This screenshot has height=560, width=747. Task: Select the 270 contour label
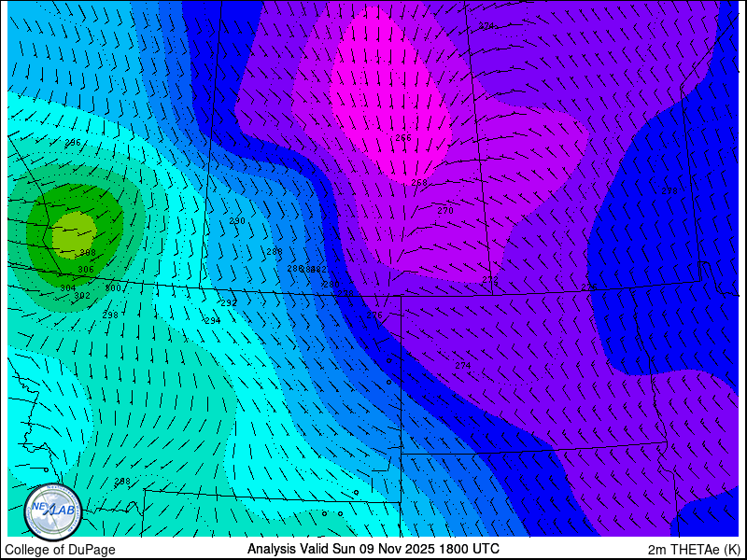point(445,211)
